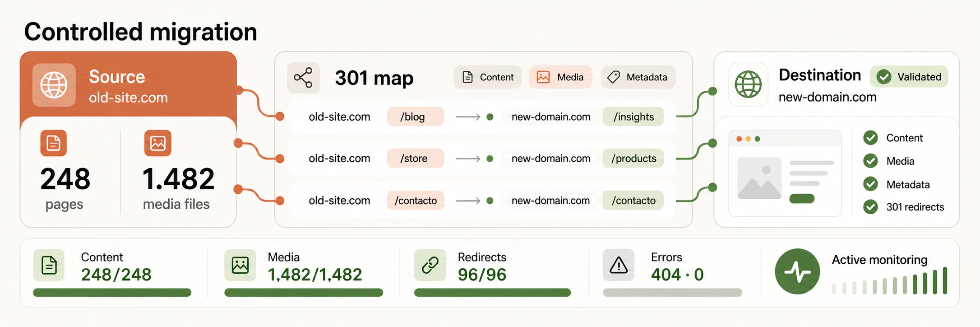The height and width of the screenshot is (327, 980).
Task: Toggle the 301 redirects check in checklist
Action: [870, 207]
